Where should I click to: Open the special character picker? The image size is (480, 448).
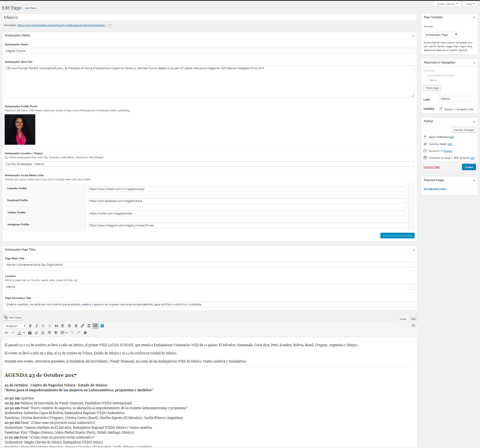pyautogui.click(x=43, y=333)
